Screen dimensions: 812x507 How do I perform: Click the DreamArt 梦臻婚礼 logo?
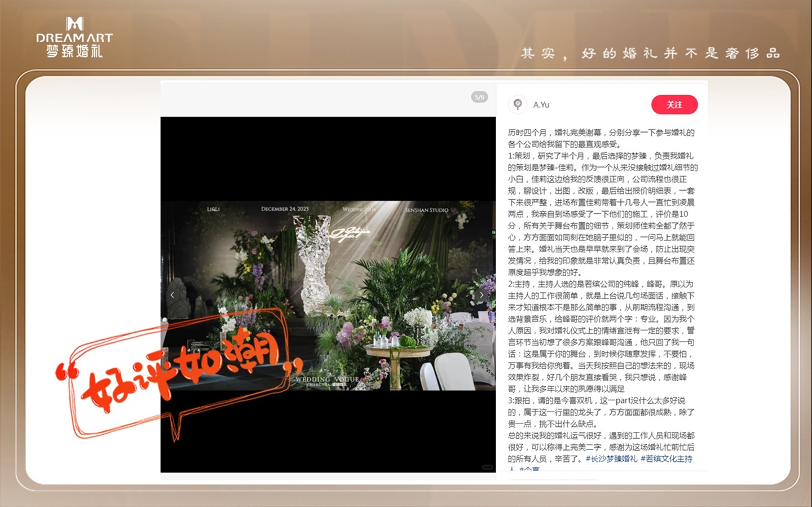(x=74, y=37)
